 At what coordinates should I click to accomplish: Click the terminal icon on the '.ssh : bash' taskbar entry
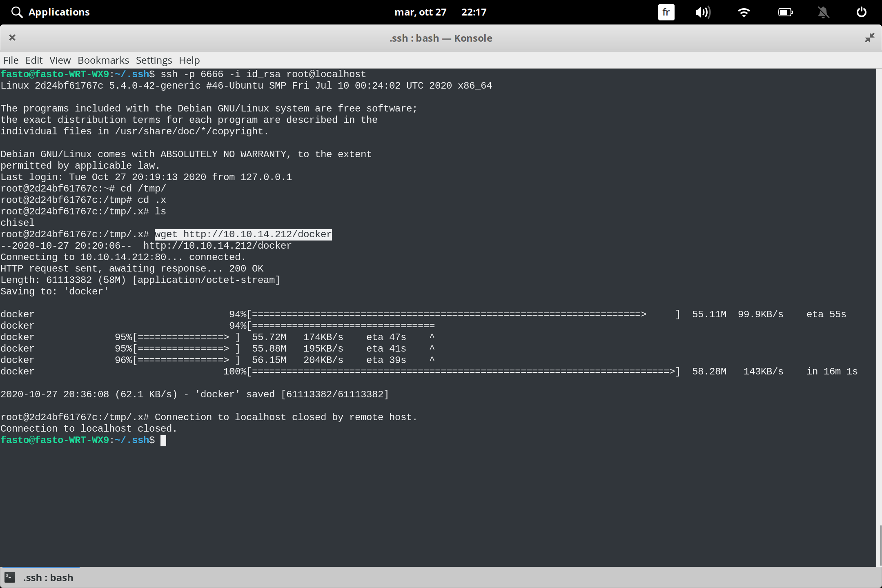(x=10, y=577)
